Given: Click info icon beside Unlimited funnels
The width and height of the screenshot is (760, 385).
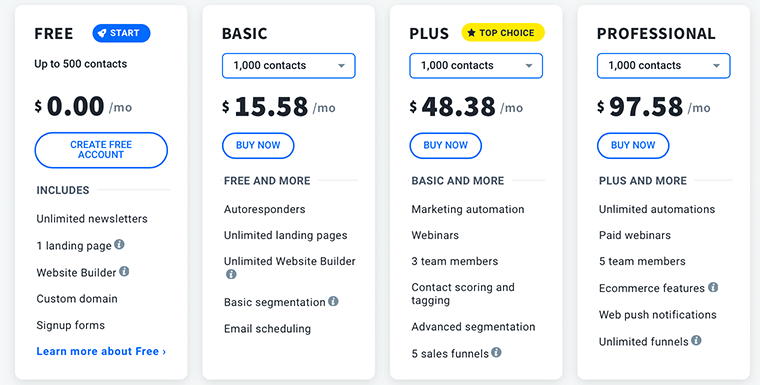Looking at the screenshot, I should (x=696, y=340).
